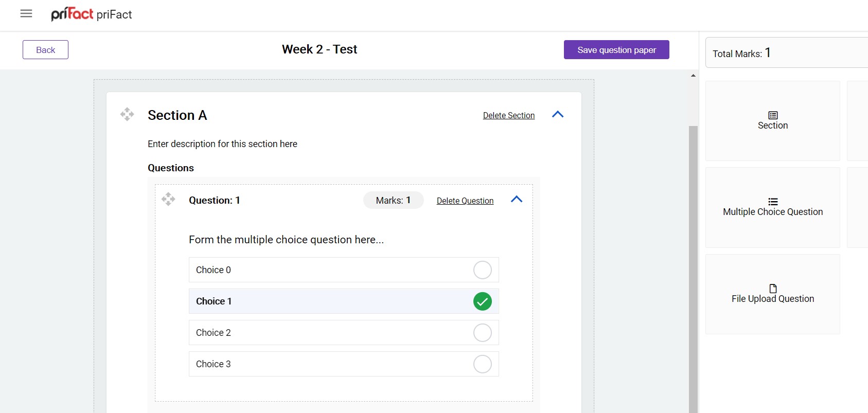868x413 pixels.
Task: Click the Multiple Choice Question bullet icon
Action: pos(773,202)
